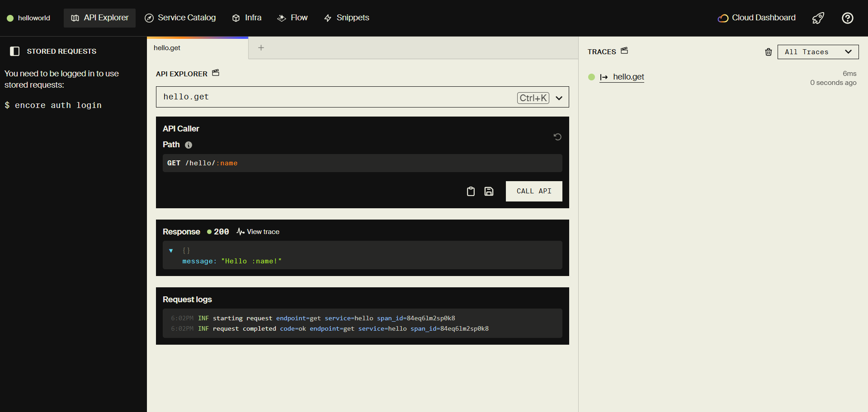
Task: Collapse the response JSON object triangle
Action: (171, 251)
